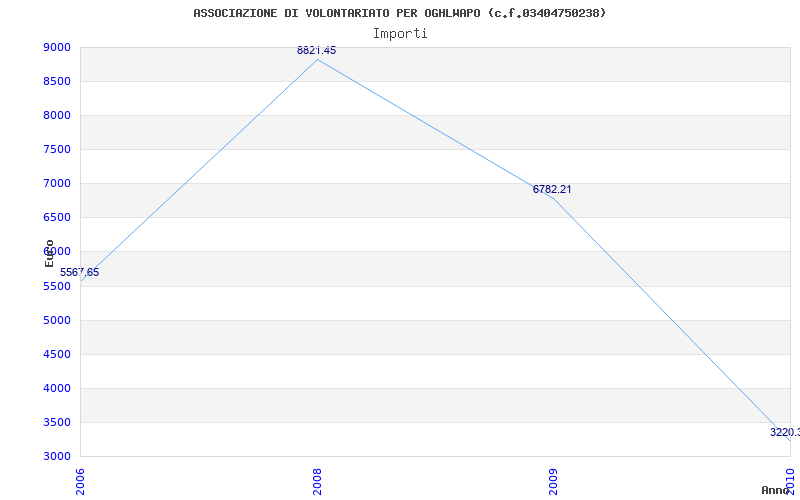Click the y-axis value 5000
The height and width of the screenshot is (500, 800).
pos(58,320)
